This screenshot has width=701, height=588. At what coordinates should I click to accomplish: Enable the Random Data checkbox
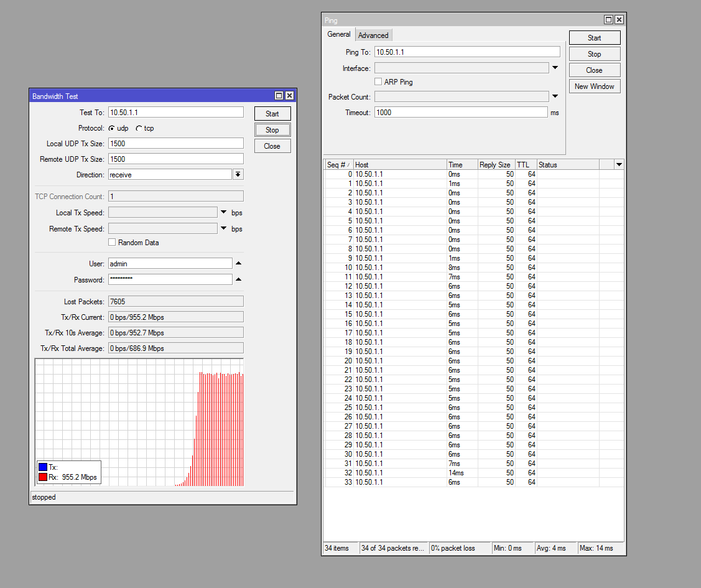(x=113, y=242)
